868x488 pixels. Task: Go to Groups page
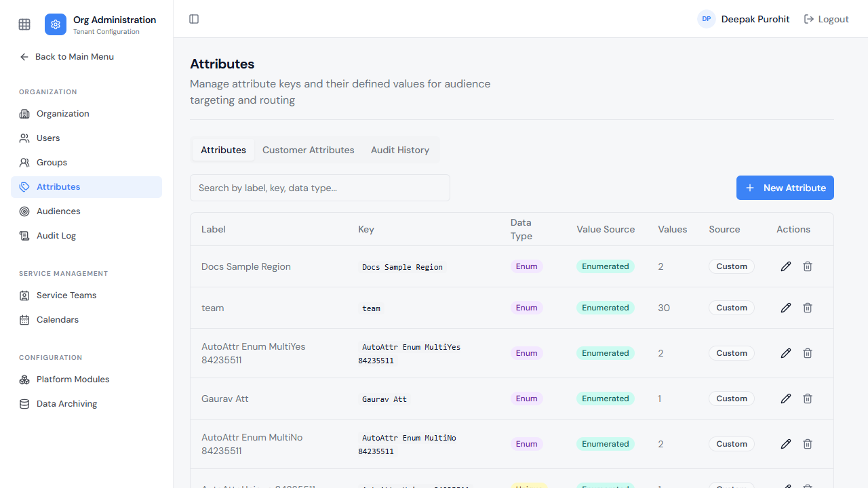[86, 163]
